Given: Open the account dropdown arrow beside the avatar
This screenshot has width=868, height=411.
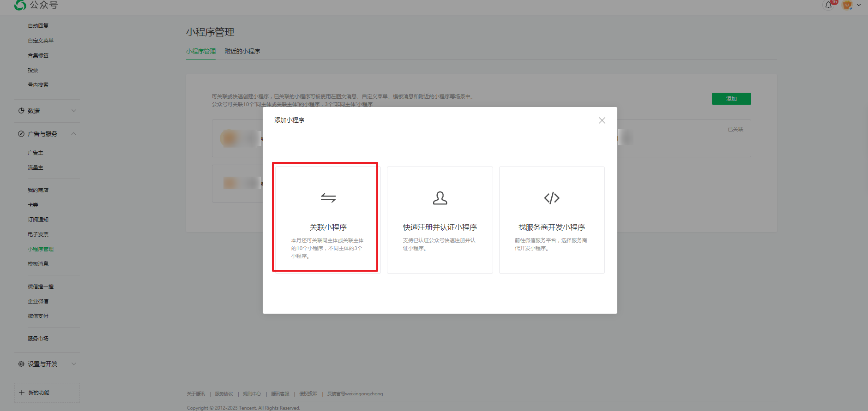Looking at the screenshot, I should 859,6.
